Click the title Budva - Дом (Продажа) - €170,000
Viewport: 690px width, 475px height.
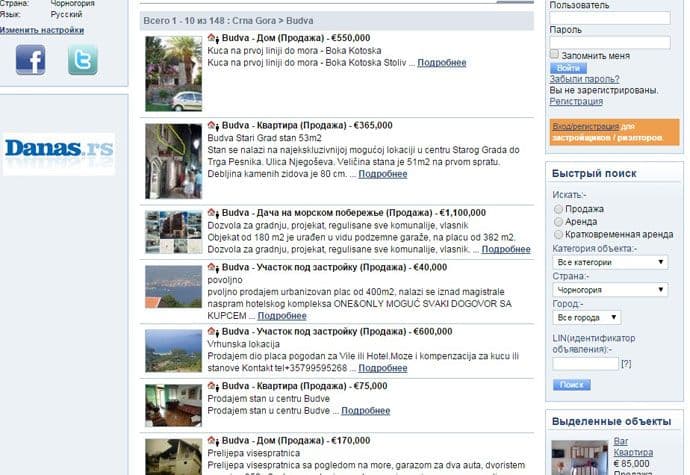[296, 441]
